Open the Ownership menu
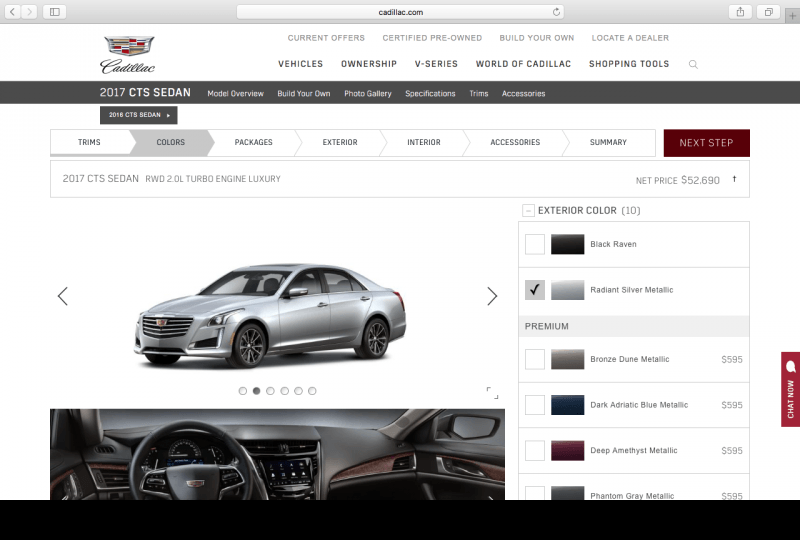 tap(369, 64)
